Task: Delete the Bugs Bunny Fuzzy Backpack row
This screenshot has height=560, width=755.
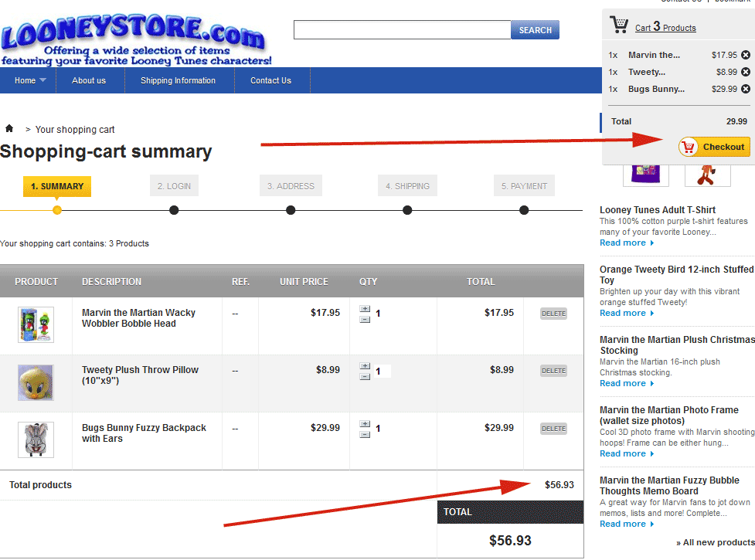Action: (x=553, y=429)
